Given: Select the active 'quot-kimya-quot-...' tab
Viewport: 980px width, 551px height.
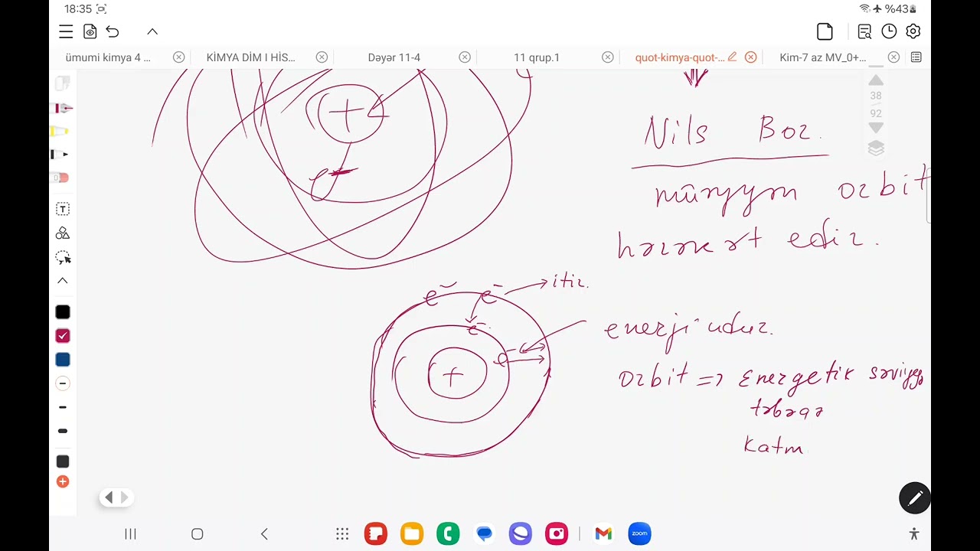Looking at the screenshot, I should click(680, 57).
